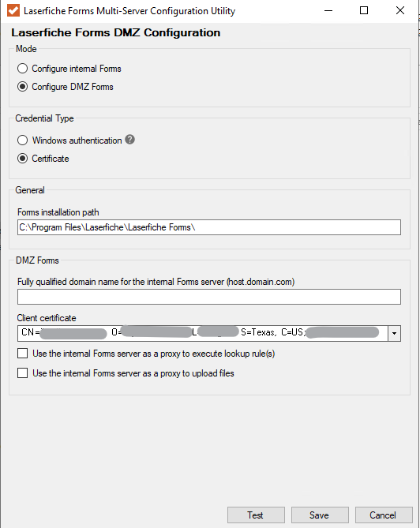Image resolution: width=420 pixels, height=528 pixels.
Task: Enable proxy to execute lookup rule(s) checkbox
Action: pos(23,354)
